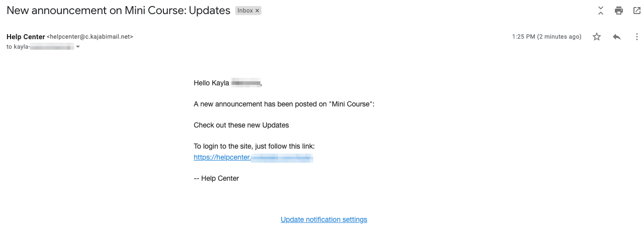Click the "-- Help Center" signature line
Screen dimensions: 644x244
[216, 178]
